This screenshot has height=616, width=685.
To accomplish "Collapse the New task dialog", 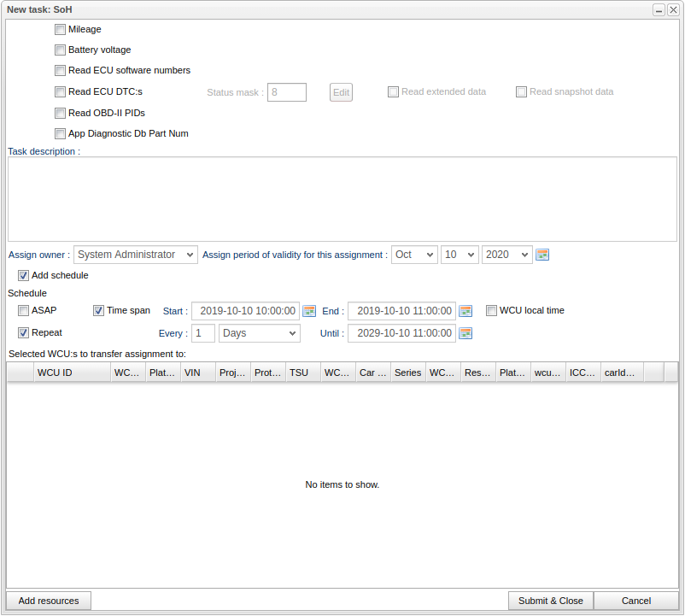I will pos(659,9).
